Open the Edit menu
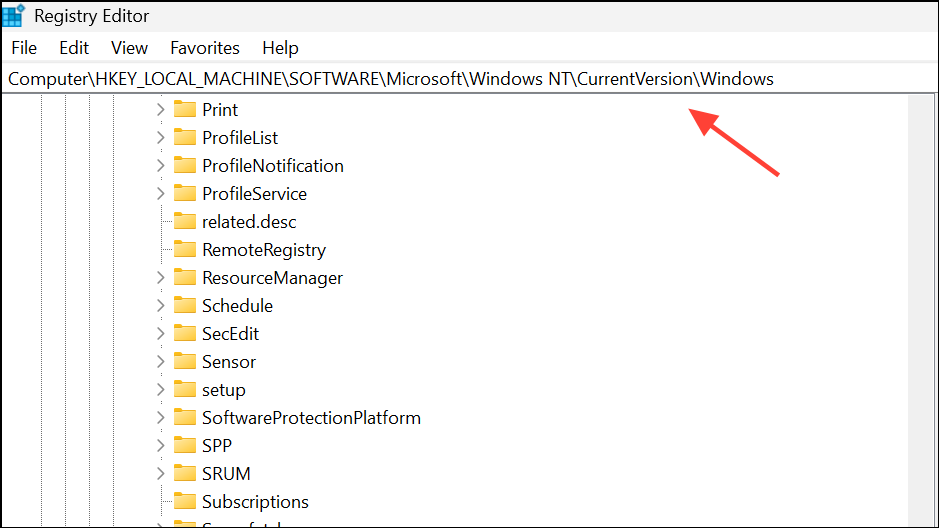 (x=74, y=48)
